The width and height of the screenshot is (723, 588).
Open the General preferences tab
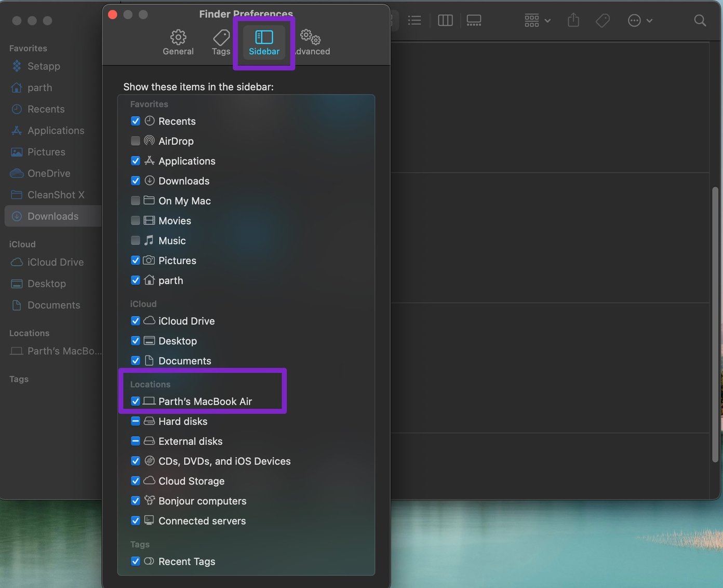(178, 43)
